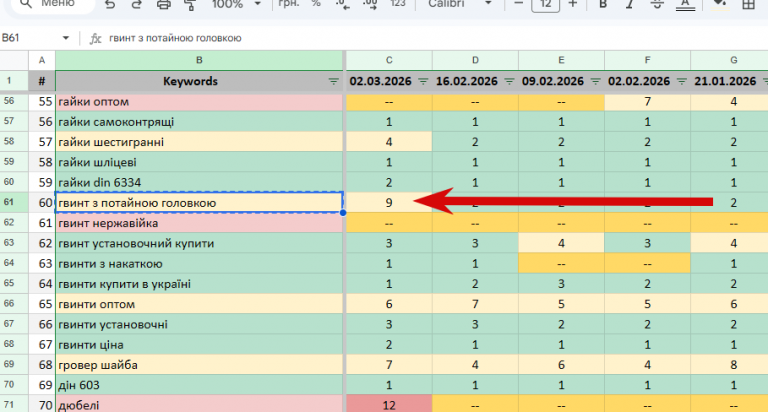Open the filter on the 02.03.2026 column
Viewport: 768px width, 412px height.
pyautogui.click(x=423, y=81)
